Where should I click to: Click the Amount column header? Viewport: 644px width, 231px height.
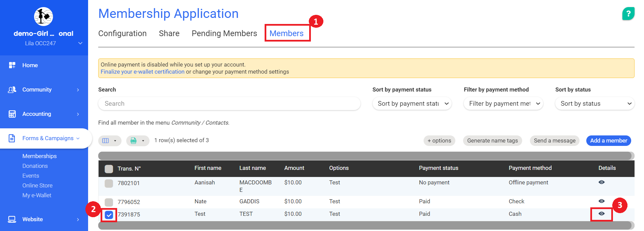point(294,168)
